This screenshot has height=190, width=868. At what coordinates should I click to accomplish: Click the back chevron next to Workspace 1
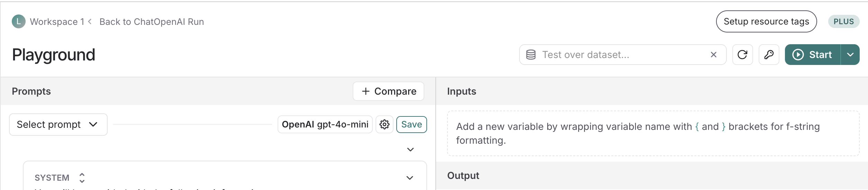90,21
